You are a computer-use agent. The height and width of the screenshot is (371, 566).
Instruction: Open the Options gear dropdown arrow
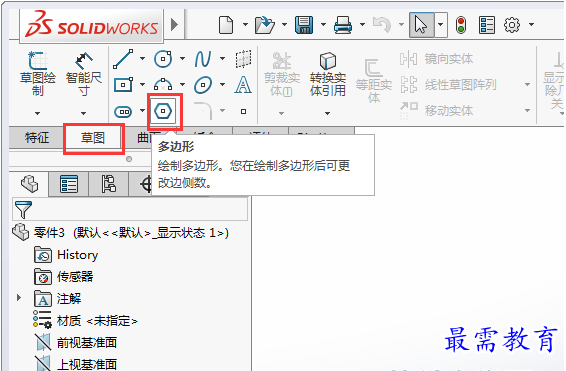(x=531, y=25)
